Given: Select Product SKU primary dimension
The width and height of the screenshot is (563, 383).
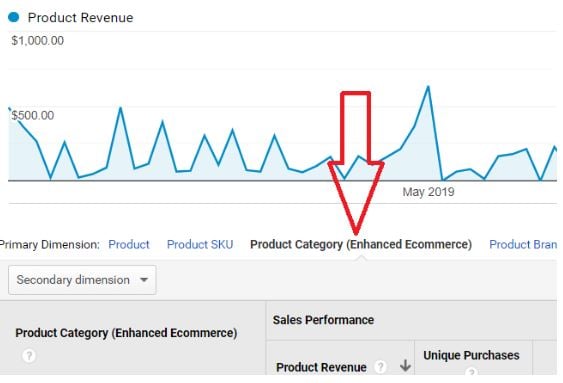Looking at the screenshot, I should point(200,244).
